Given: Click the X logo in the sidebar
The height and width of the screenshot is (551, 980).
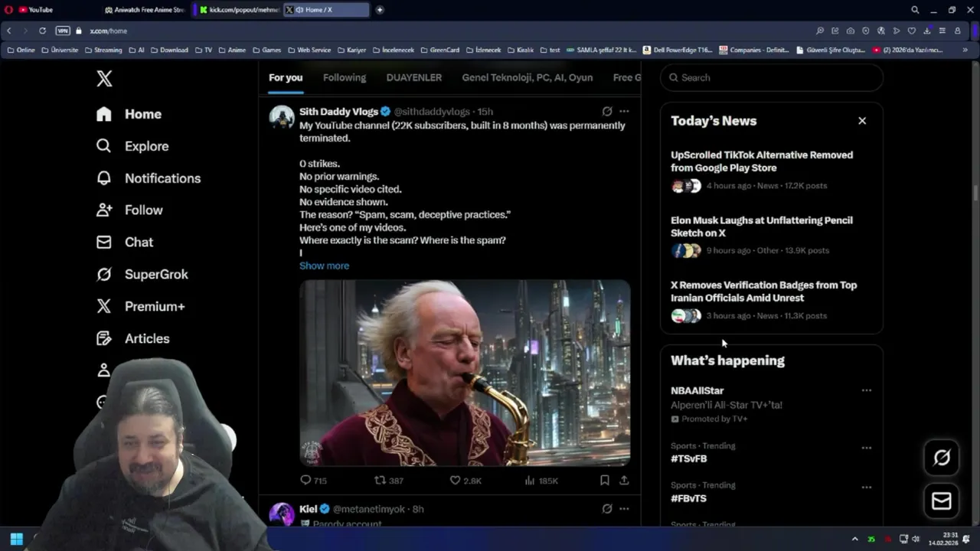Looking at the screenshot, I should [104, 78].
